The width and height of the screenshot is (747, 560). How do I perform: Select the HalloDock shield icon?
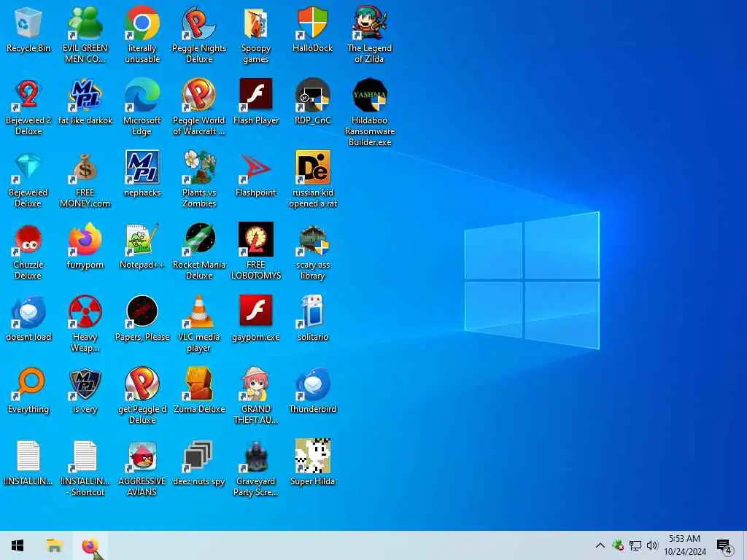(x=312, y=31)
